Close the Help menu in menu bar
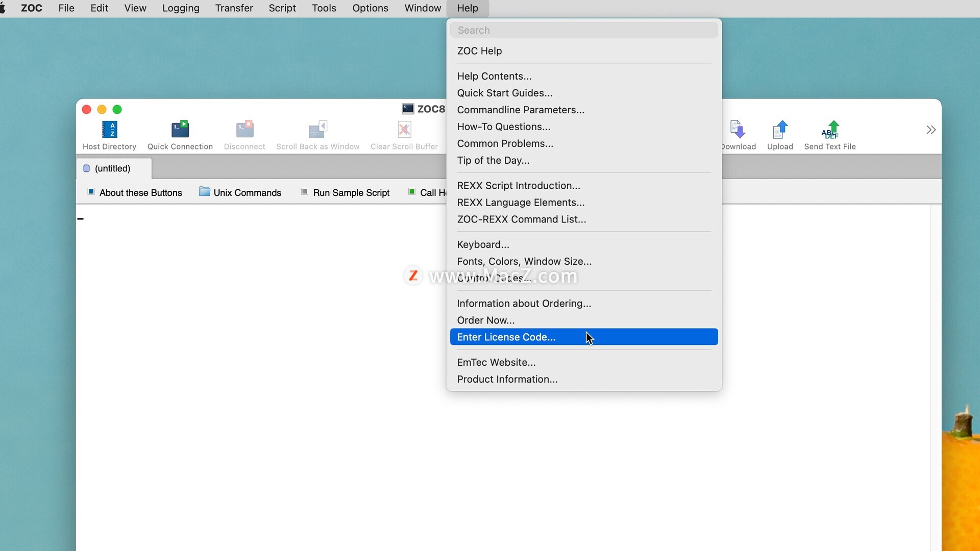980x551 pixels. (x=468, y=8)
